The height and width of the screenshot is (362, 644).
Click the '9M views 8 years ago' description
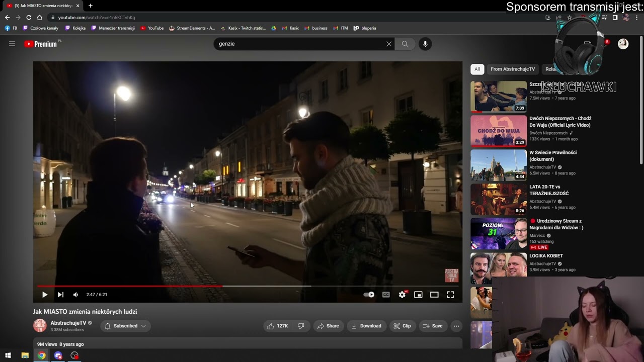60,344
